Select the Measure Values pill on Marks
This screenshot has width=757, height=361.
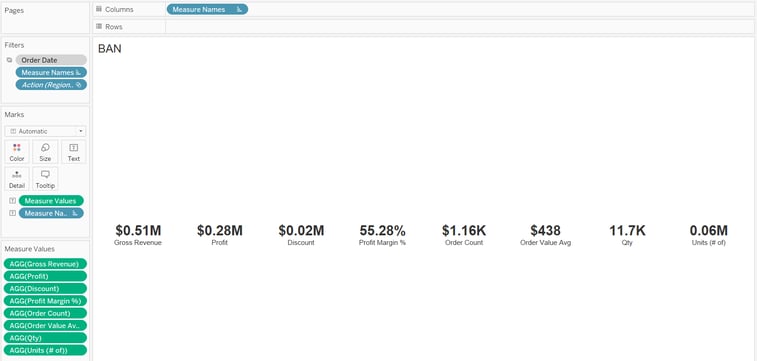coord(51,201)
